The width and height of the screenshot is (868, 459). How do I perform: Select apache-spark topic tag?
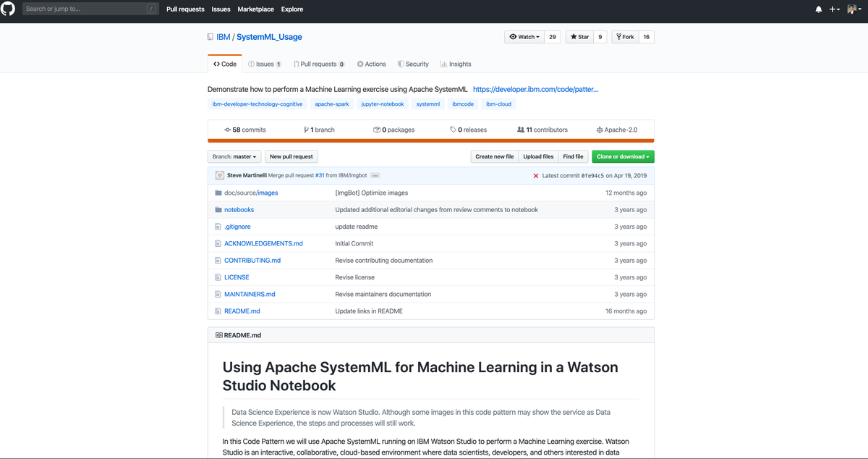[x=332, y=104]
